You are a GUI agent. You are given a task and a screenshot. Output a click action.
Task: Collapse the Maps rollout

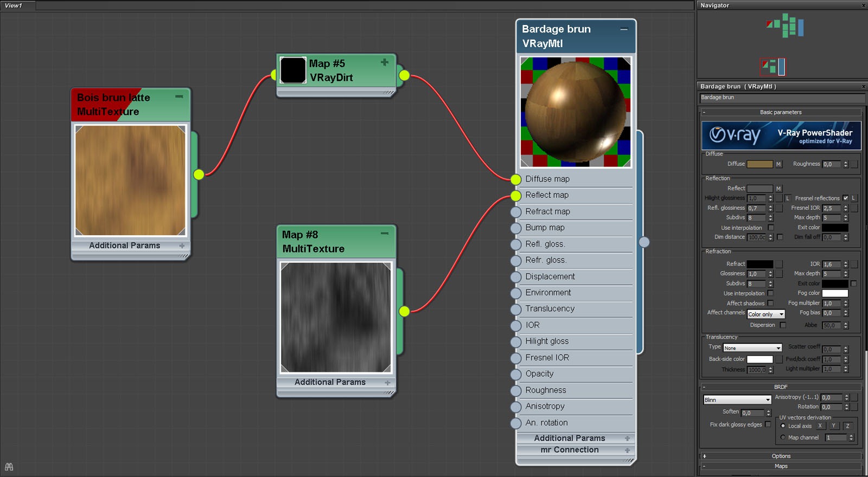coord(781,466)
